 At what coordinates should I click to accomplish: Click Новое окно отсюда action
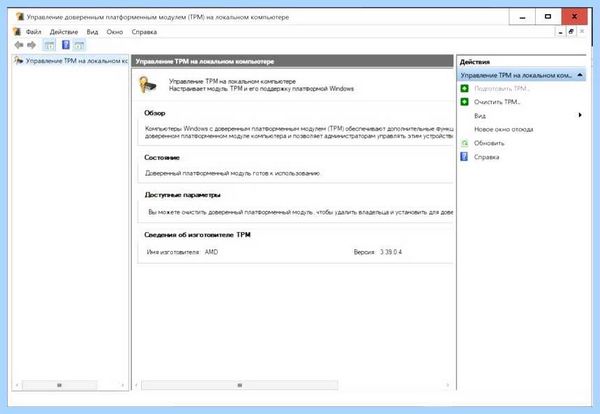(504, 129)
